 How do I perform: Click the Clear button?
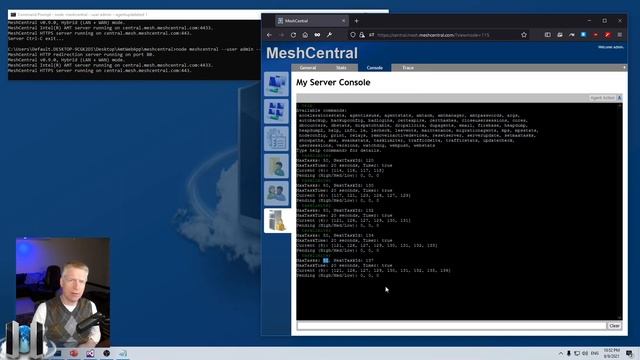pos(614,326)
